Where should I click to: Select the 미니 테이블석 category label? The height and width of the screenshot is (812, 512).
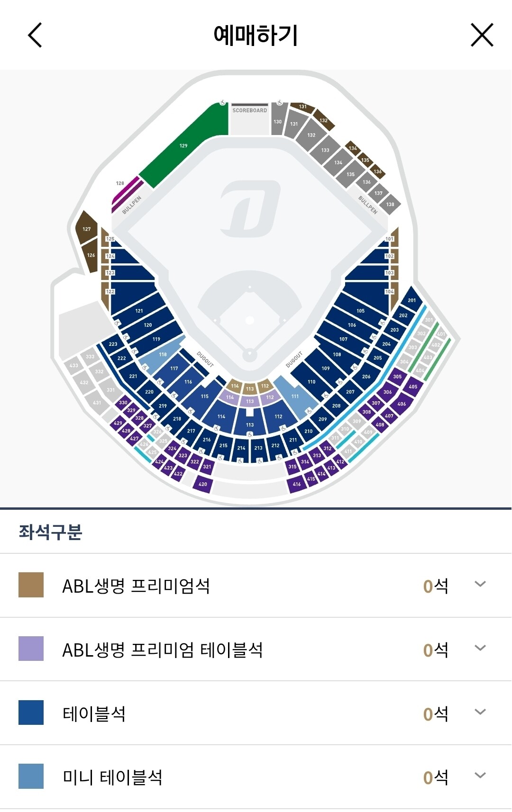coord(112,777)
